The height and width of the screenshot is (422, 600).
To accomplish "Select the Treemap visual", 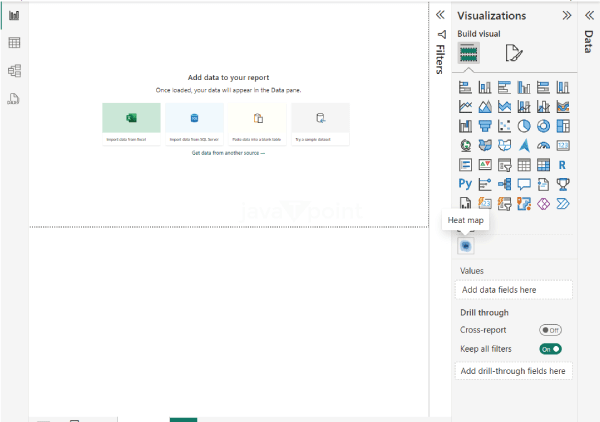I will tap(563, 126).
